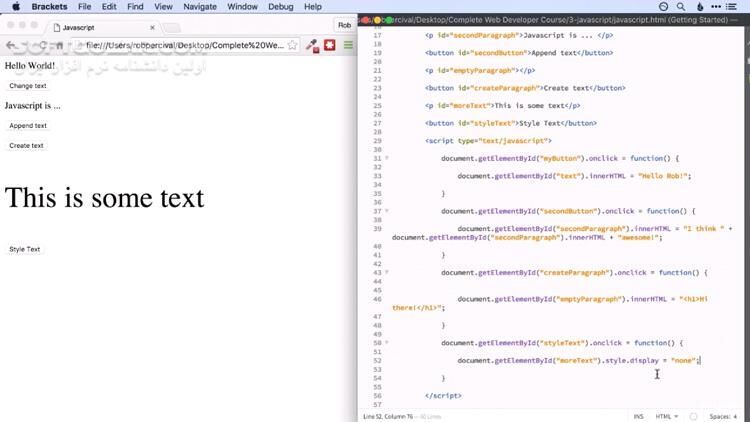Click the circular status menu bar icon
The width and height of the screenshot is (750, 422).
(663, 7)
